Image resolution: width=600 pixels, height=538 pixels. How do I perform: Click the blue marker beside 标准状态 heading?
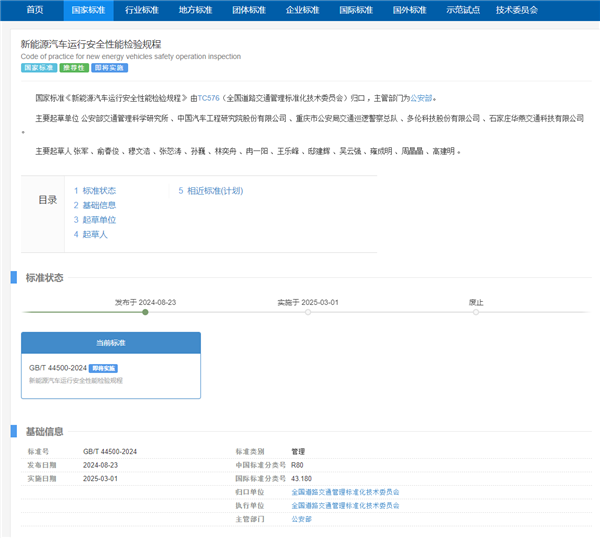(14, 277)
